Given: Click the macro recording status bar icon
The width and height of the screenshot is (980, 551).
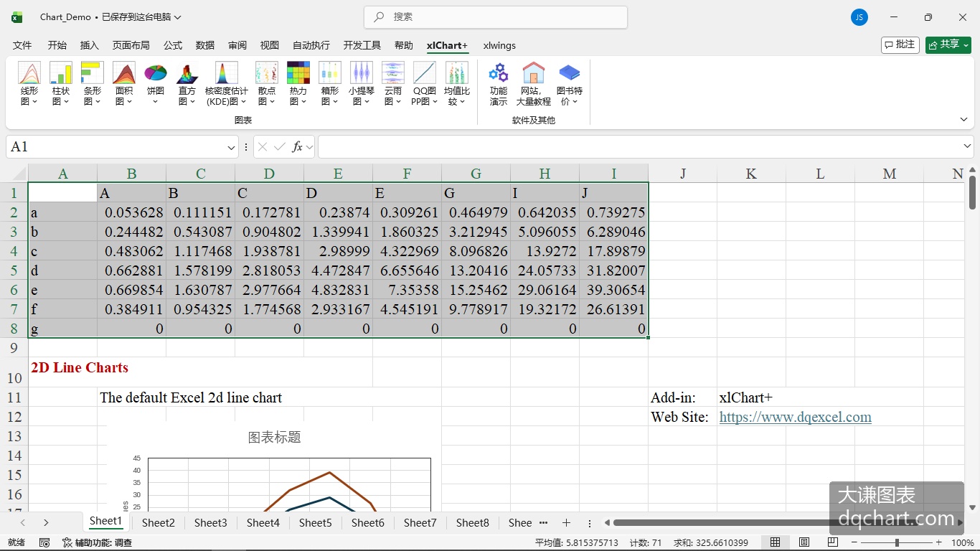Looking at the screenshot, I should 44,542.
